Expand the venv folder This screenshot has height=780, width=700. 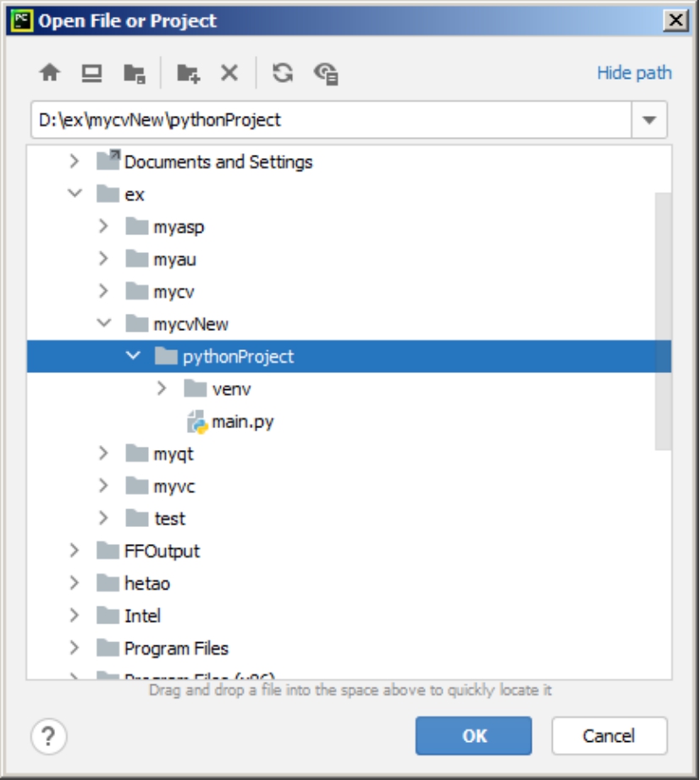pyautogui.click(x=163, y=389)
